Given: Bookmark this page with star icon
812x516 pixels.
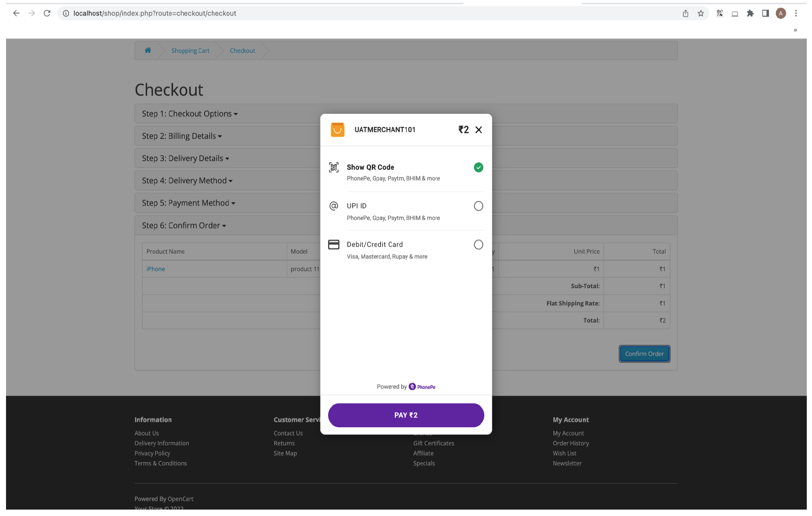Looking at the screenshot, I should (x=701, y=13).
